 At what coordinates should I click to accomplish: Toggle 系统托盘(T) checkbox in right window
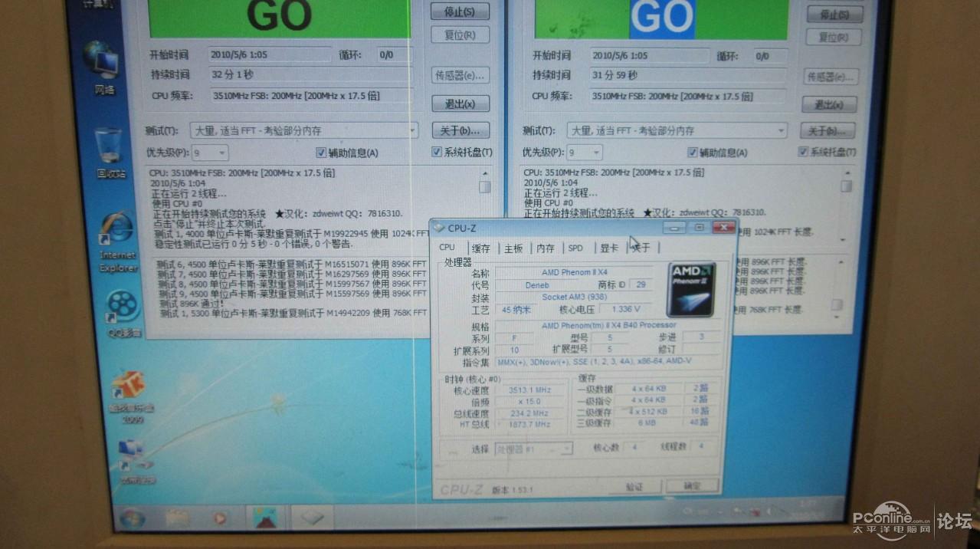click(x=803, y=152)
